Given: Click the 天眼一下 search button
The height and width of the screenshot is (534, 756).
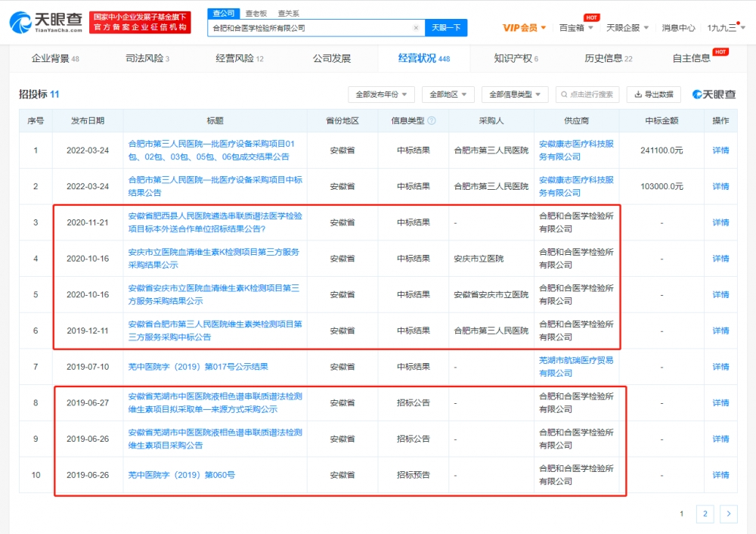Looking at the screenshot, I should point(446,28).
